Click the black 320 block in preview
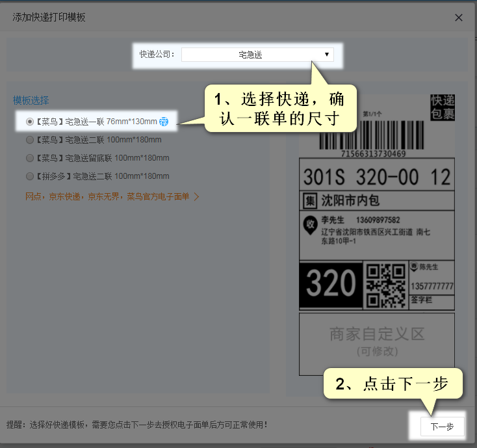The height and width of the screenshot is (448, 477). [x=331, y=284]
